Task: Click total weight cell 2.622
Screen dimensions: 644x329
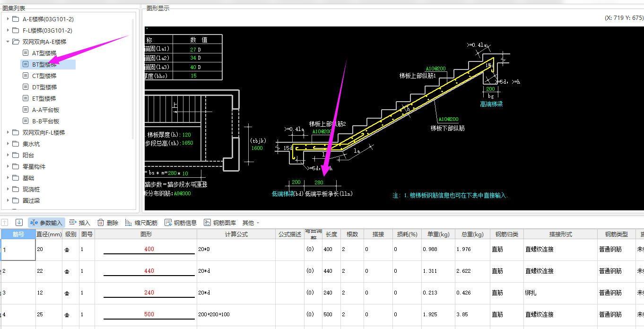Action: coord(472,271)
